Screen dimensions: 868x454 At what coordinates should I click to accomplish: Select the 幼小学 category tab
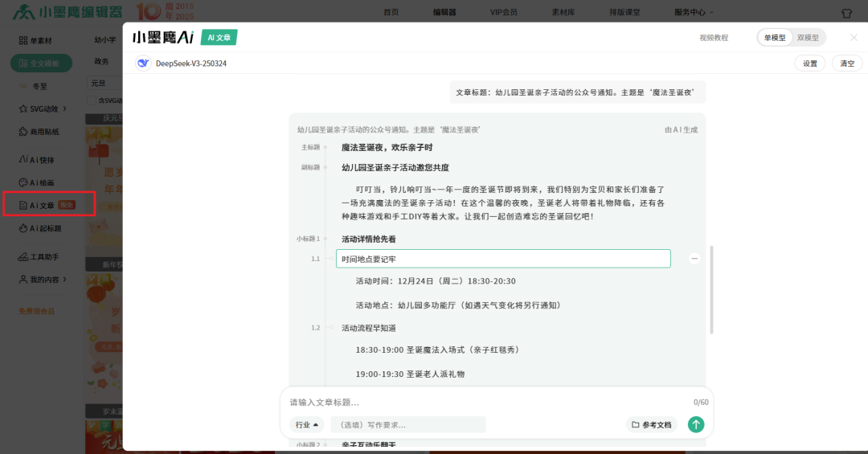[x=105, y=40]
